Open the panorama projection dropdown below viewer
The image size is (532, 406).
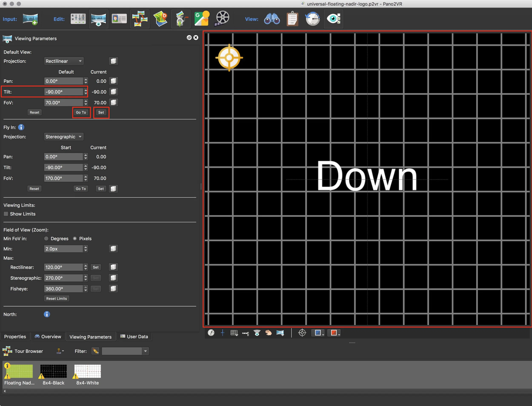tap(280, 333)
